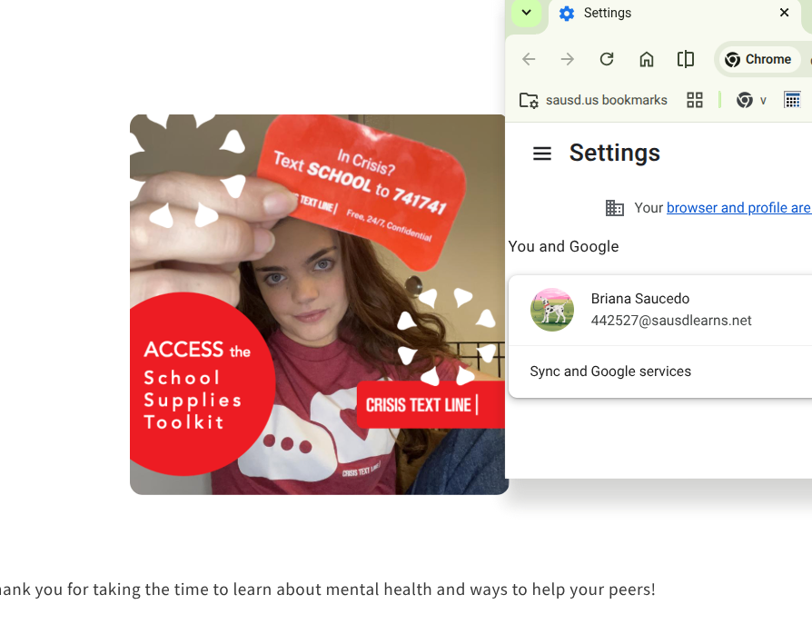Viewport: 812px width, 644px height.
Task: Go back with the back arrow
Action: (529, 59)
